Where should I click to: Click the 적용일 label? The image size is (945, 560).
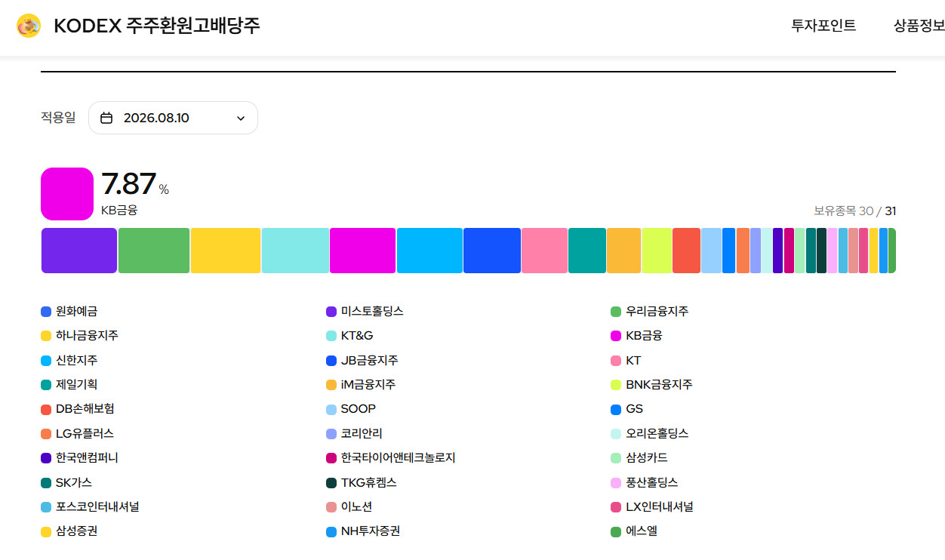[x=58, y=118]
